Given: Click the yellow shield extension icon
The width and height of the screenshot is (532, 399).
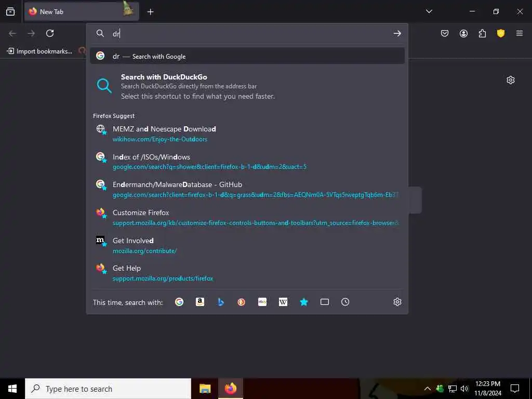Looking at the screenshot, I should point(501,33).
